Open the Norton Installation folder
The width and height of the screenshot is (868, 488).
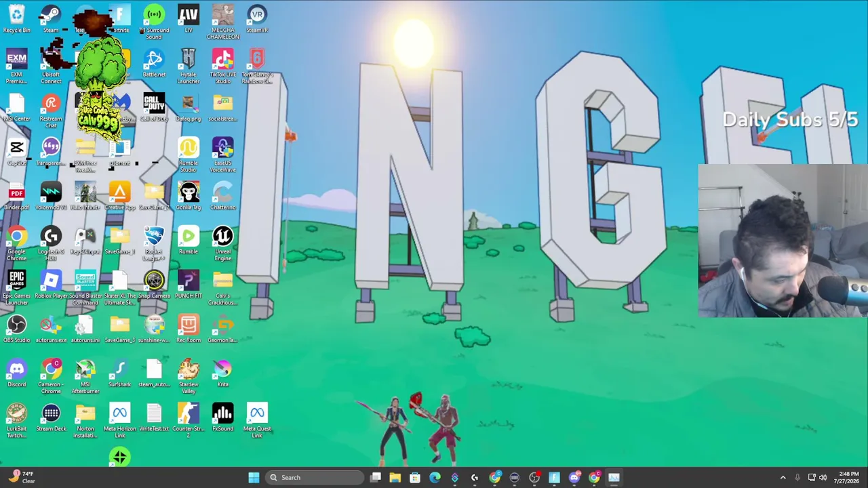click(85, 421)
